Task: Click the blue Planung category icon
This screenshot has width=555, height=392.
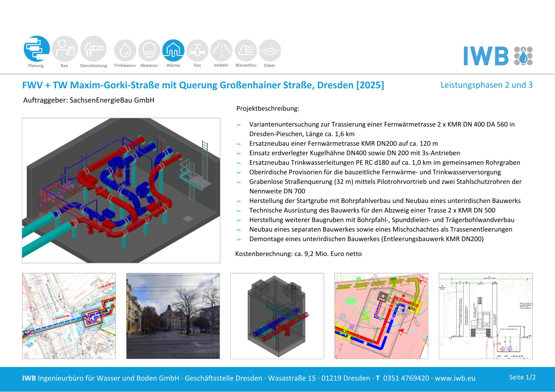Action: click(x=37, y=49)
